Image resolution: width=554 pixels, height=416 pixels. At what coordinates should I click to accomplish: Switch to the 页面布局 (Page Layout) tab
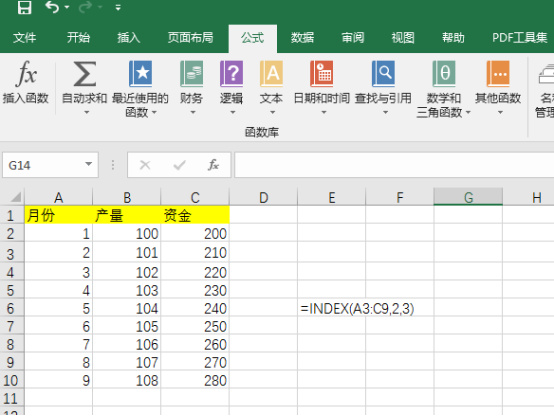190,37
